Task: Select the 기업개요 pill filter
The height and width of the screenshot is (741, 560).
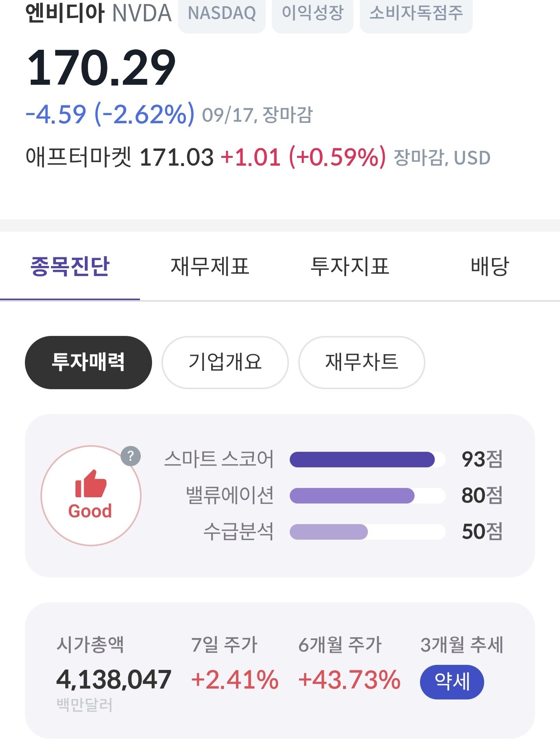Action: (x=225, y=362)
